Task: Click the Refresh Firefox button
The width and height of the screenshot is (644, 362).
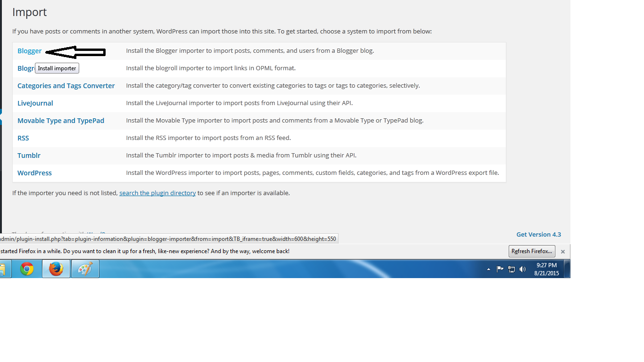Action: (x=532, y=251)
